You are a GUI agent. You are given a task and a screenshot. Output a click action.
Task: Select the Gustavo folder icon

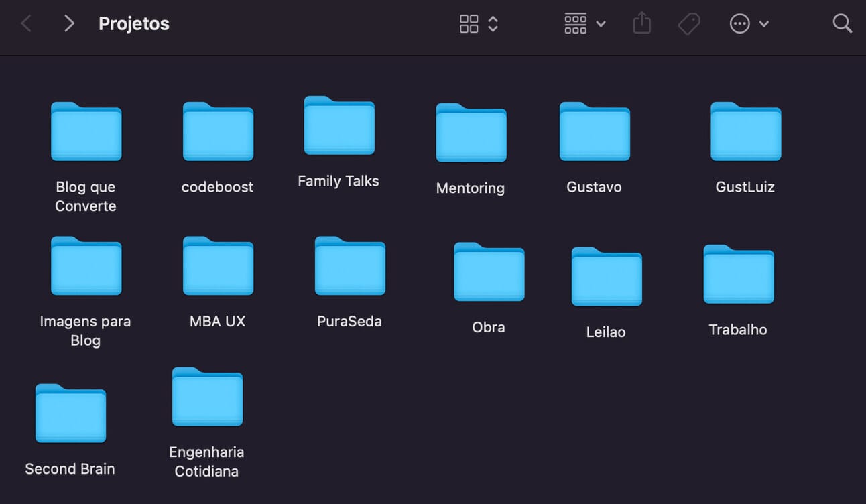click(595, 131)
